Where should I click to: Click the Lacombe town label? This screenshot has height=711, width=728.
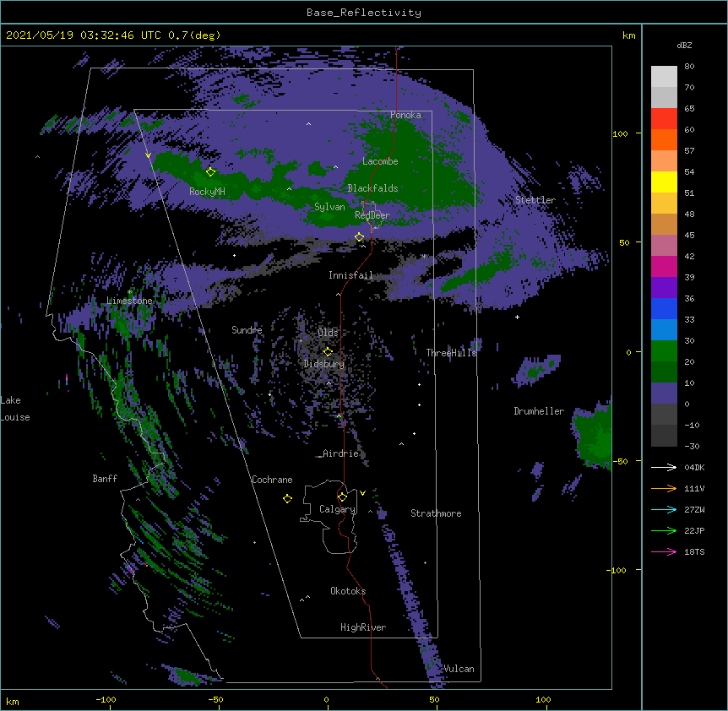click(x=380, y=161)
